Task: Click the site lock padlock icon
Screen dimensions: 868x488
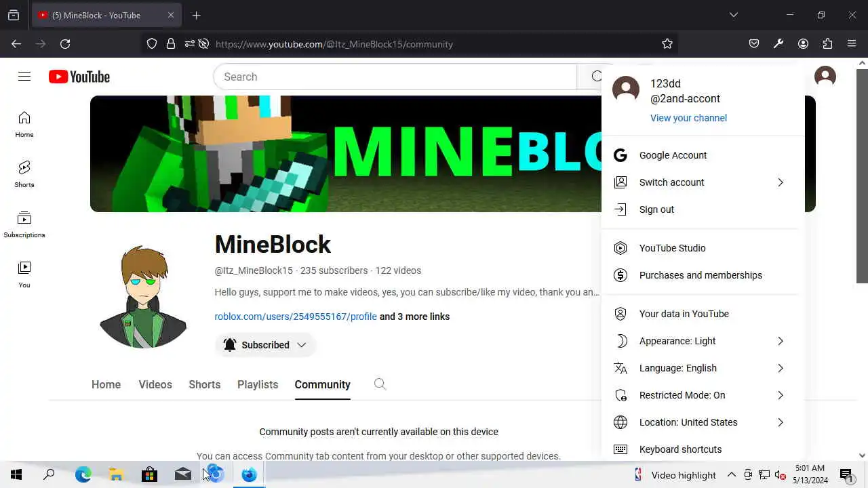Action: pos(171,43)
